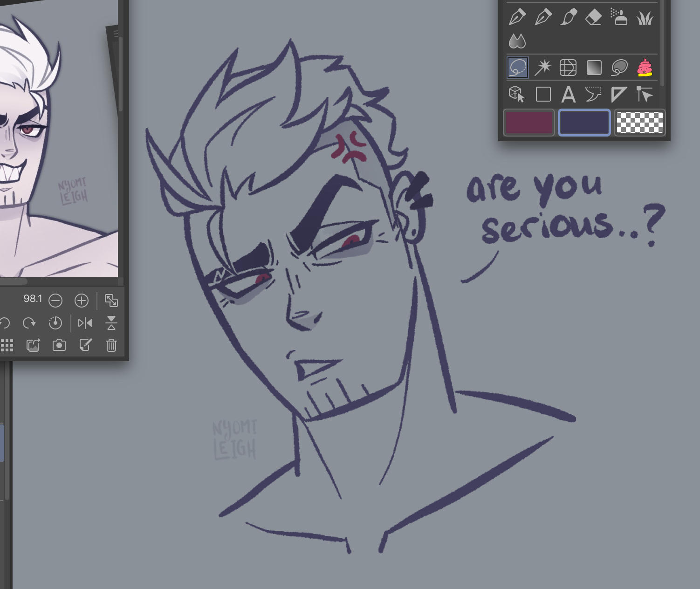The image size is (700, 589).
Task: Select the Brush tool
Action: 568,18
